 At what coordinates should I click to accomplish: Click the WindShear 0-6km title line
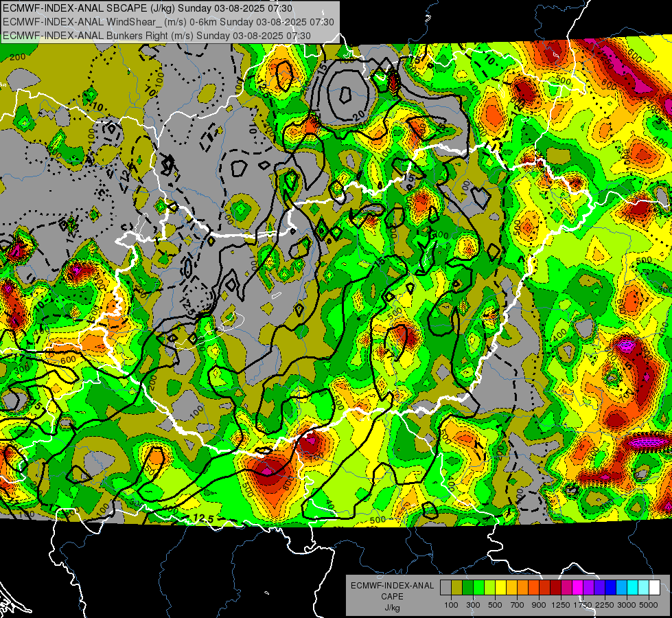pos(168,22)
